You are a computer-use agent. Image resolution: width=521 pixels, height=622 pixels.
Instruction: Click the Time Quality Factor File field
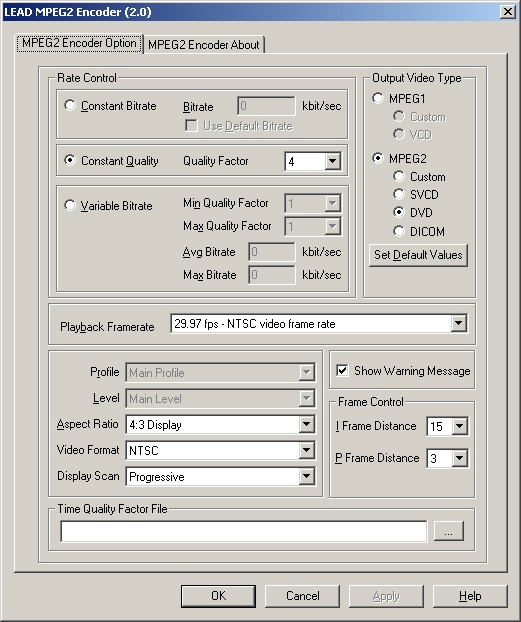click(x=244, y=531)
